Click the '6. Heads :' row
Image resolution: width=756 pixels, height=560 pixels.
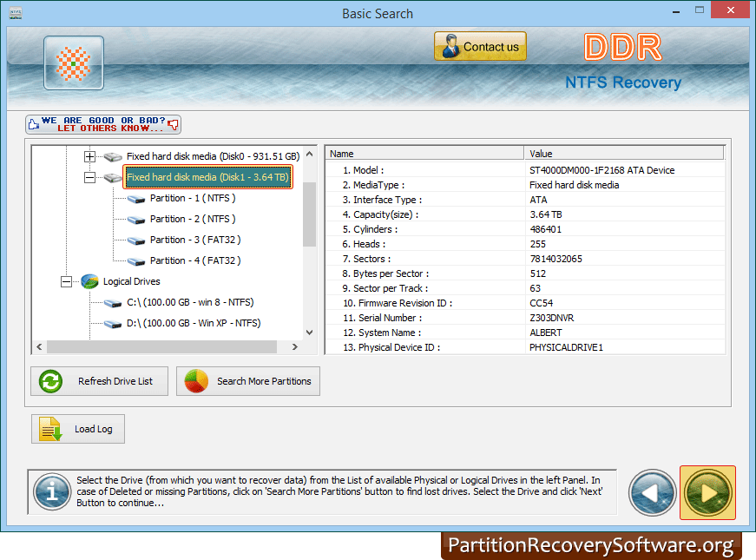click(525, 244)
